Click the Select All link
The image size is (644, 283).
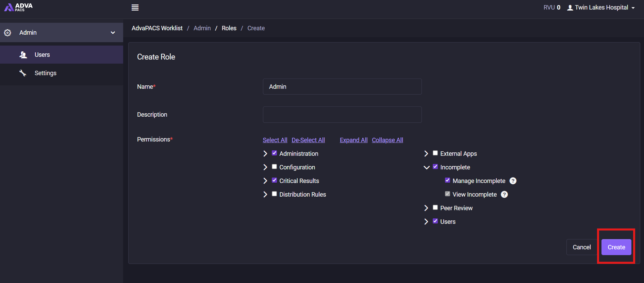[x=275, y=140]
